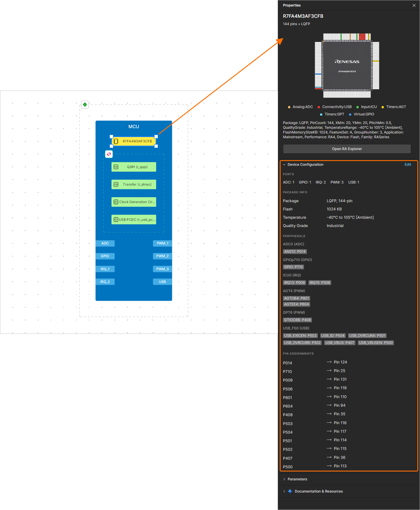Select the ADC port on the MCU
Screen dimensions: 420x510
tap(105, 243)
